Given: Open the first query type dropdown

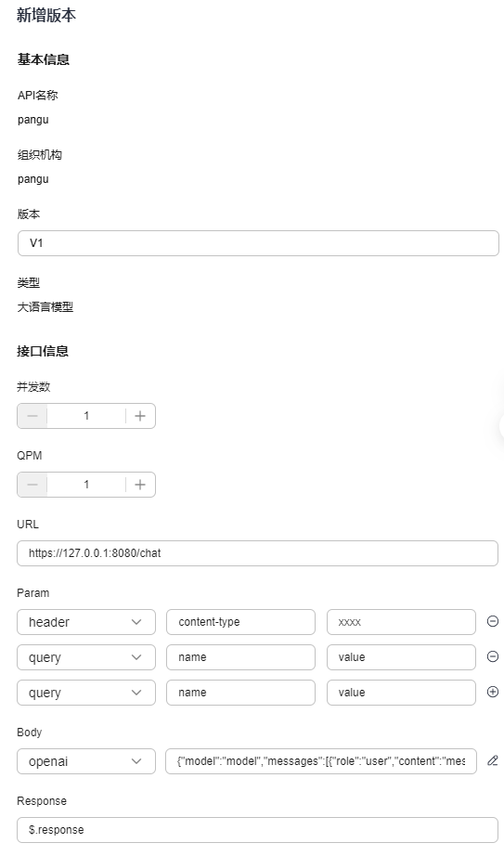Looking at the screenshot, I should coord(86,657).
